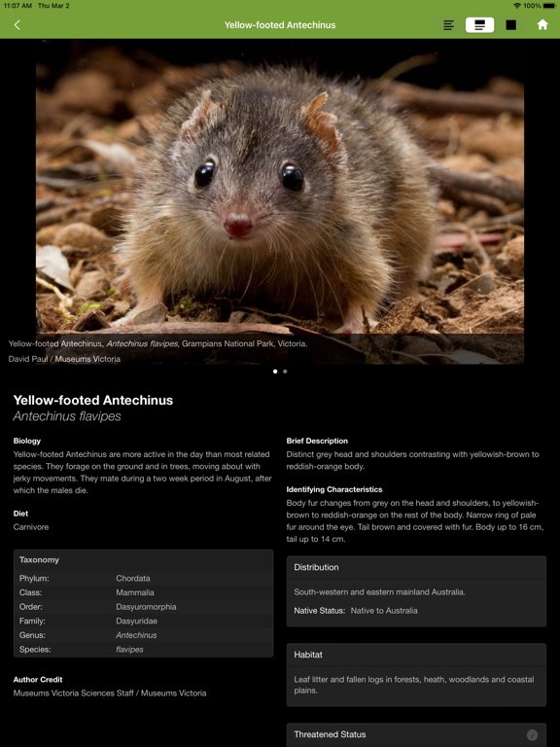Tap the Wi-Fi status icon
The image size is (560, 747).
click(x=516, y=5)
